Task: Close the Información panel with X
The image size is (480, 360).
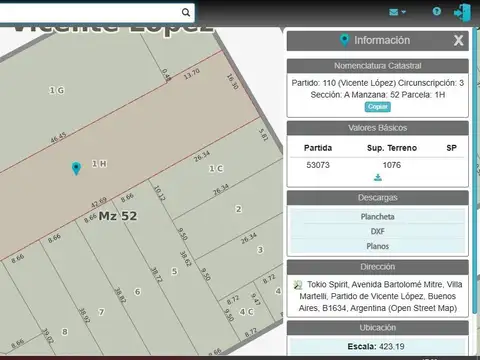Action: 459,41
